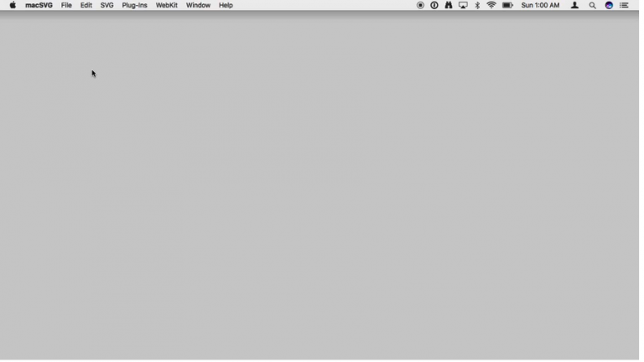644x362 pixels.
Task: Open the macSVG application menu
Action: pyautogui.click(x=39, y=5)
